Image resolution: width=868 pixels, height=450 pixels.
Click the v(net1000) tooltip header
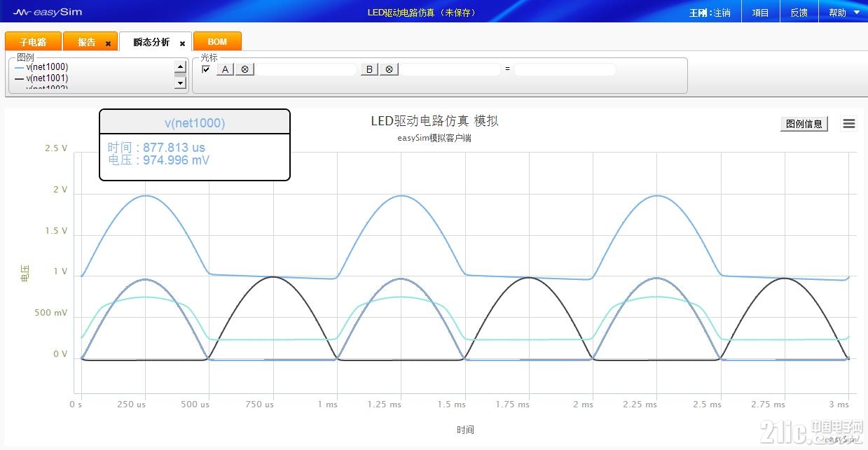tap(195, 123)
